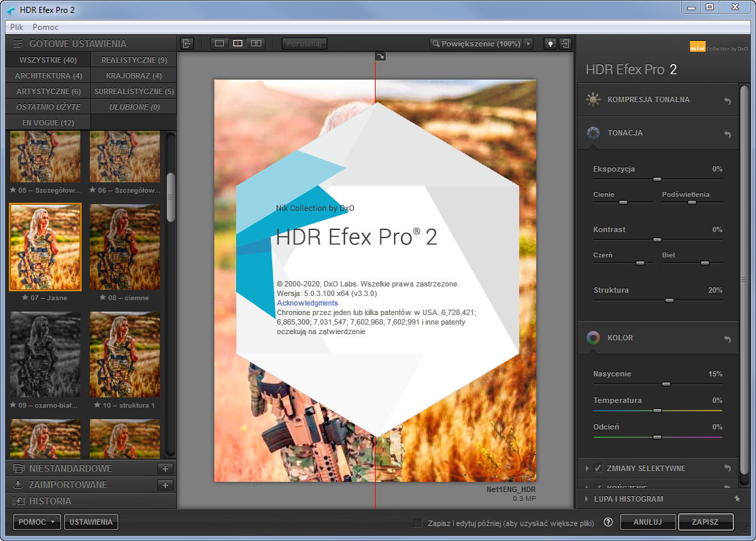This screenshot has width=756, height=541.
Task: Click the Powiększenie (100%) zoom button
Action: [x=476, y=44]
